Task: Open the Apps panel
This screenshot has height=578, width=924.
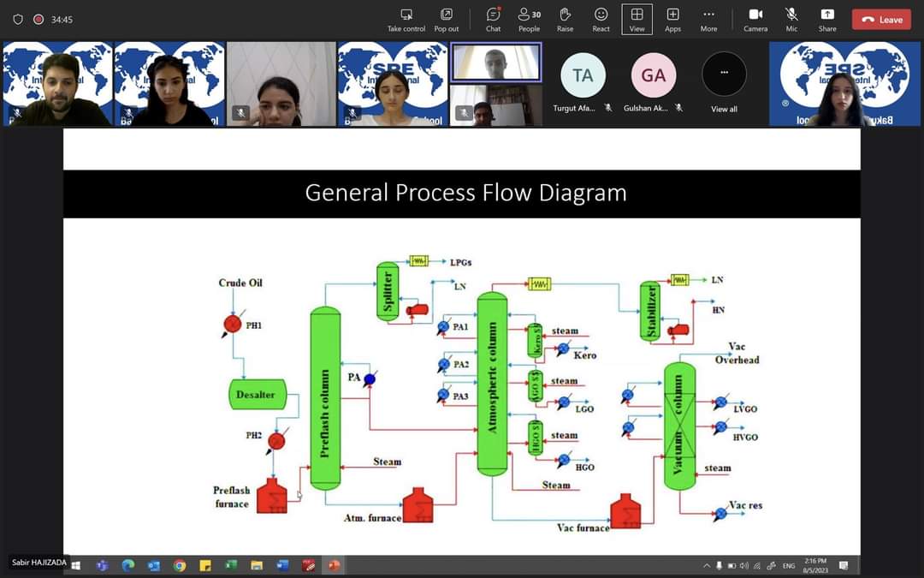Action: coord(672,20)
